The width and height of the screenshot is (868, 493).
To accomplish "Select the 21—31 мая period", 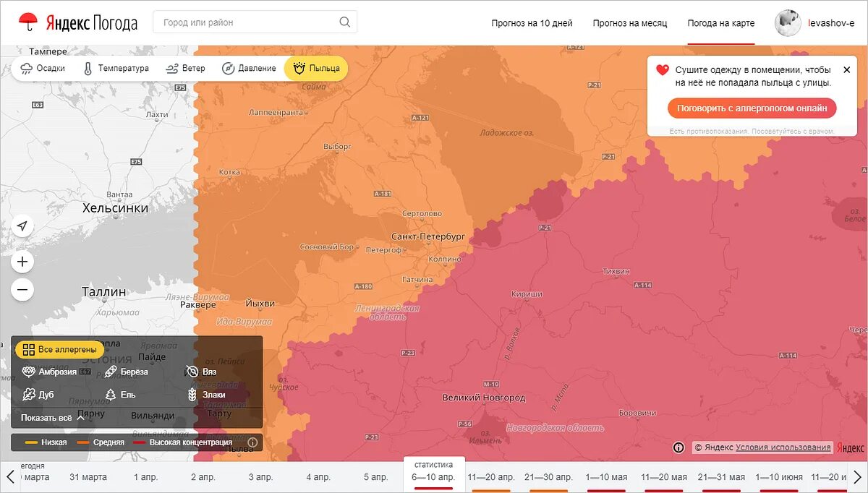I will pyautogui.click(x=721, y=477).
